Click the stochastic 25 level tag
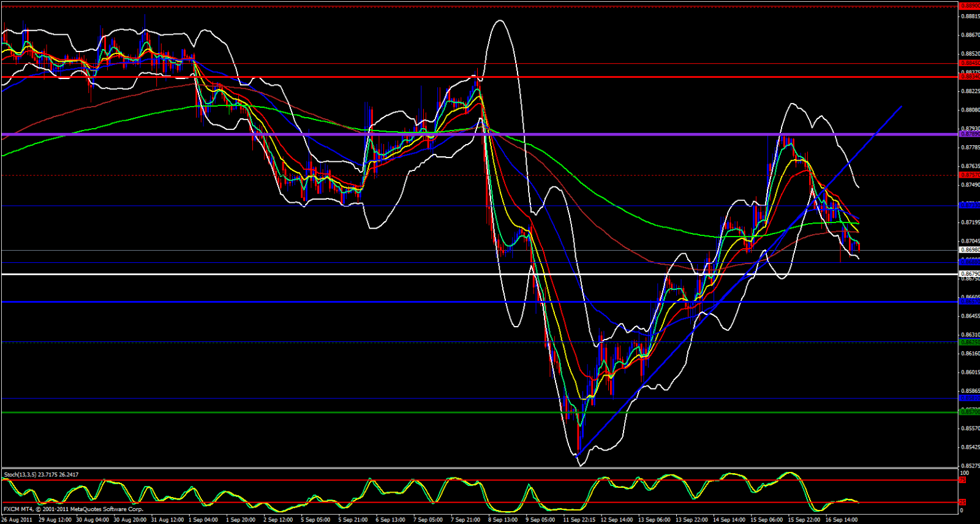Viewport: 980px width, 524px height. [x=962, y=503]
